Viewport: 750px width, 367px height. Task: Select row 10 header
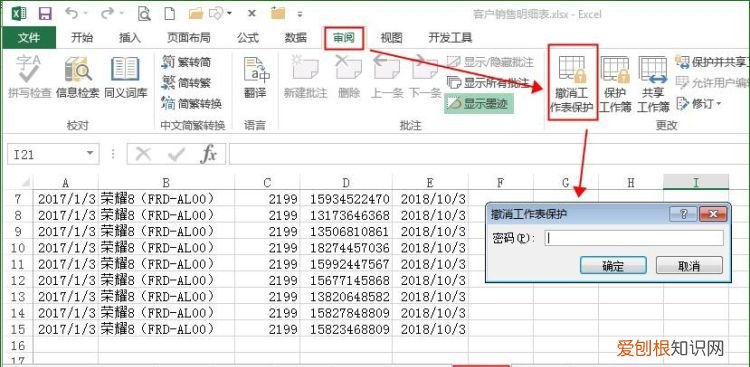pyautogui.click(x=18, y=247)
